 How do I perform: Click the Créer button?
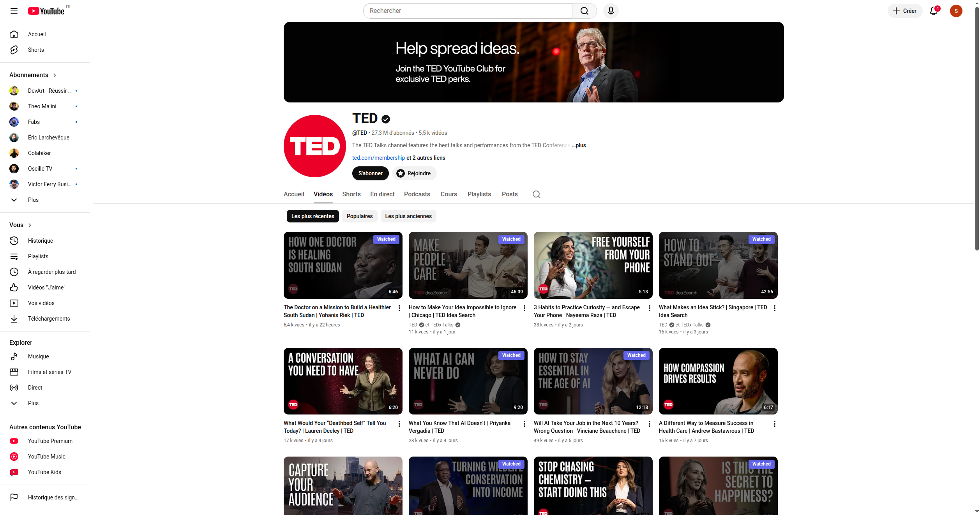[x=905, y=11]
